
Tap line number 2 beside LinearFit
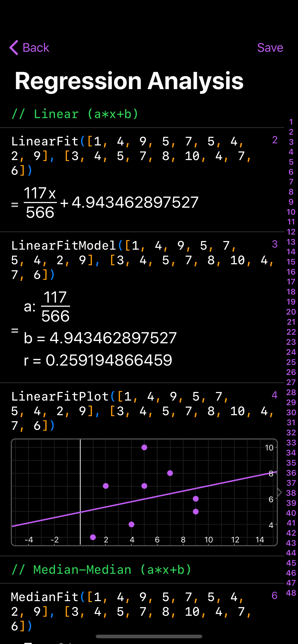275,140
